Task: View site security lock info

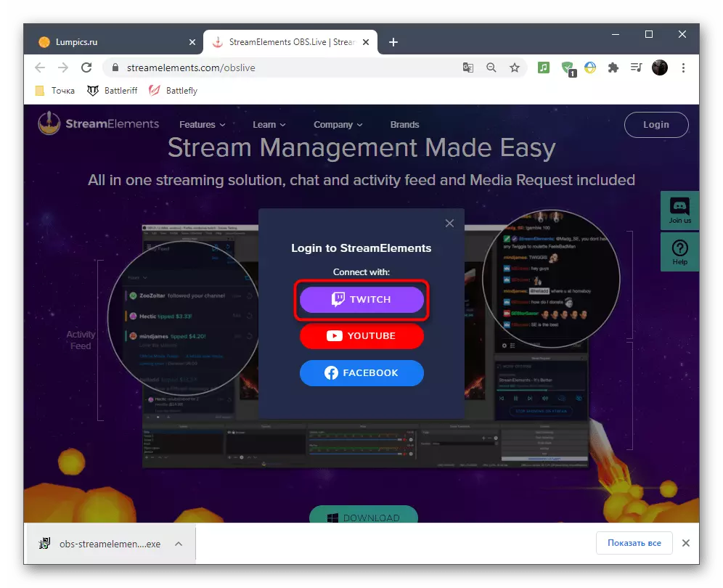Action: click(115, 68)
